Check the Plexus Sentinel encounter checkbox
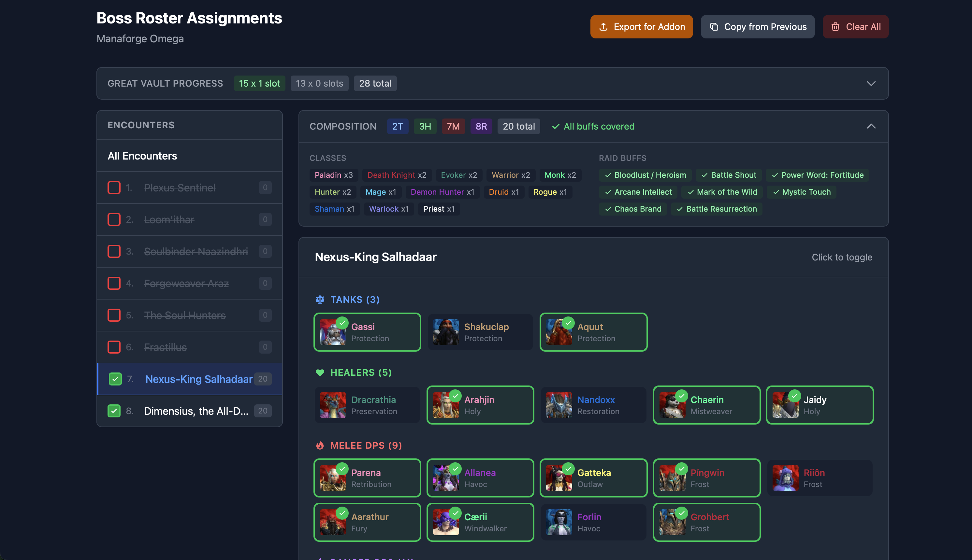This screenshot has height=560, width=972. (114, 188)
